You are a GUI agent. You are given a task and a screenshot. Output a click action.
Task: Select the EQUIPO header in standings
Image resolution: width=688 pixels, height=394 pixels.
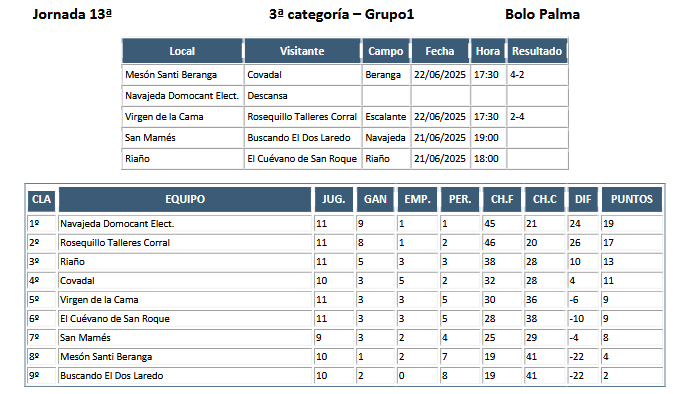(x=185, y=199)
